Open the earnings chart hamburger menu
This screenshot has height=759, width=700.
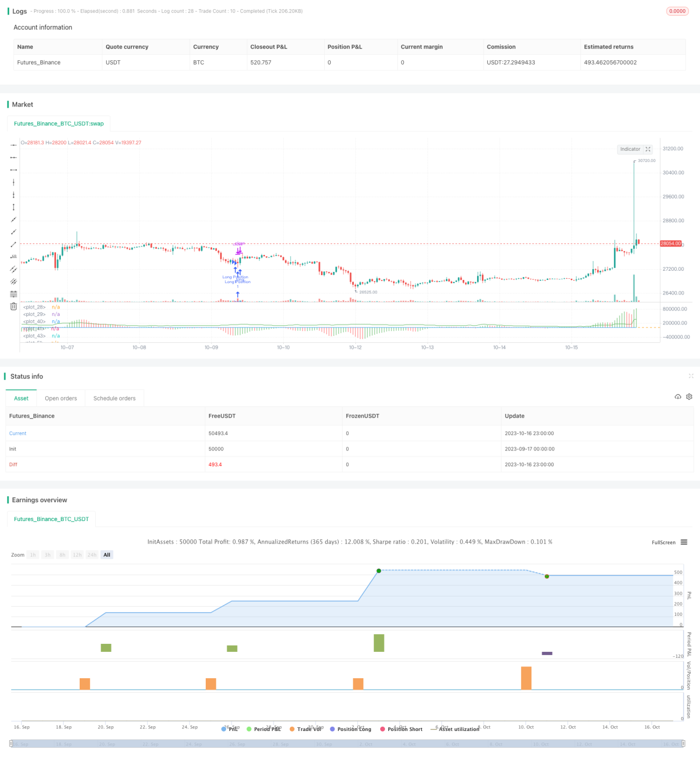(684, 542)
